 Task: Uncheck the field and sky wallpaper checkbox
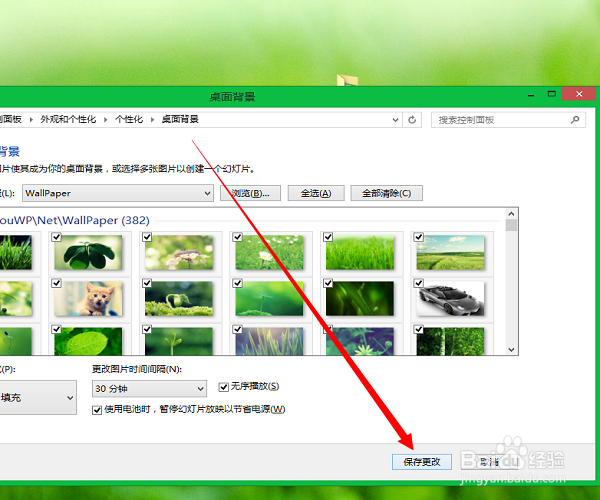click(419, 237)
